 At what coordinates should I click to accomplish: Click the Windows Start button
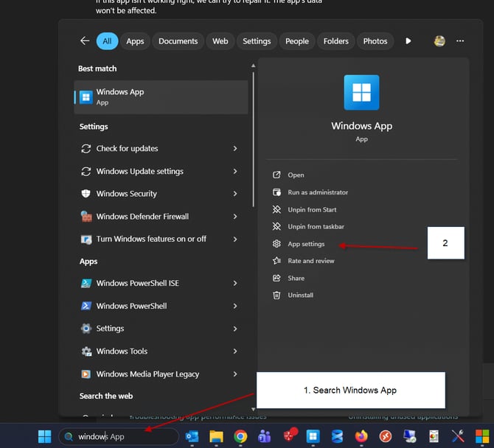pyautogui.click(x=45, y=436)
